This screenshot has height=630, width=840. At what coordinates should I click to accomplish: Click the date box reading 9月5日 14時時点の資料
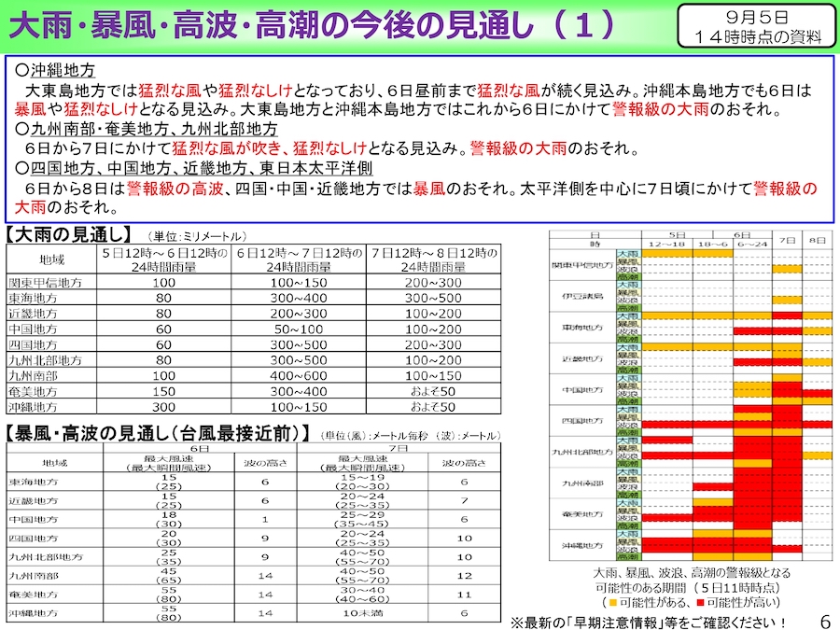coord(757,27)
